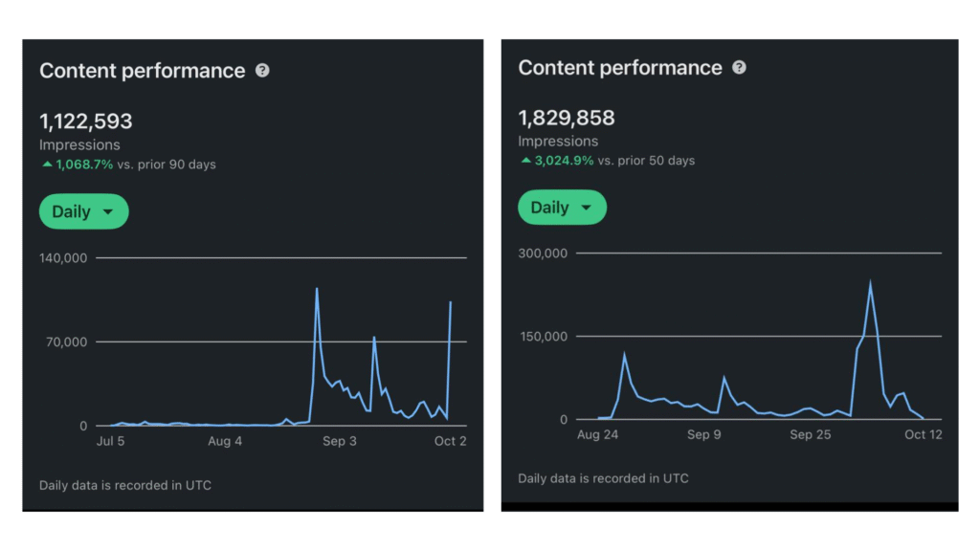Click the chart line peak near Sep 3
The image size is (980, 551).
(318, 289)
